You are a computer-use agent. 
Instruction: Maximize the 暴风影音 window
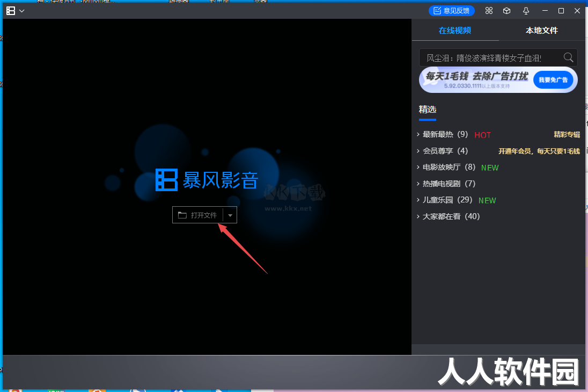[561, 11]
